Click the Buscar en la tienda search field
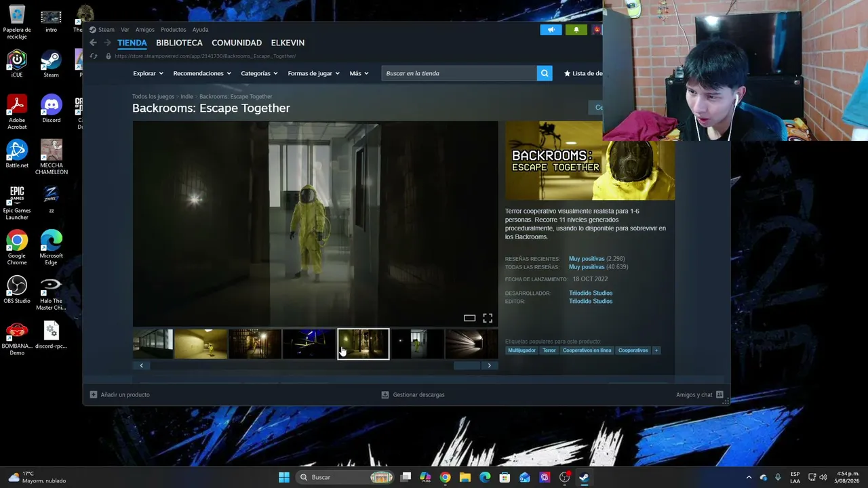 point(459,73)
